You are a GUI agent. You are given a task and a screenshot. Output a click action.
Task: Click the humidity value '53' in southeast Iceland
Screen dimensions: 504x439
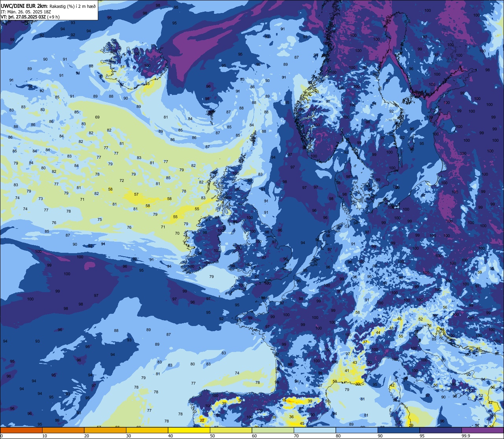pos(147,84)
